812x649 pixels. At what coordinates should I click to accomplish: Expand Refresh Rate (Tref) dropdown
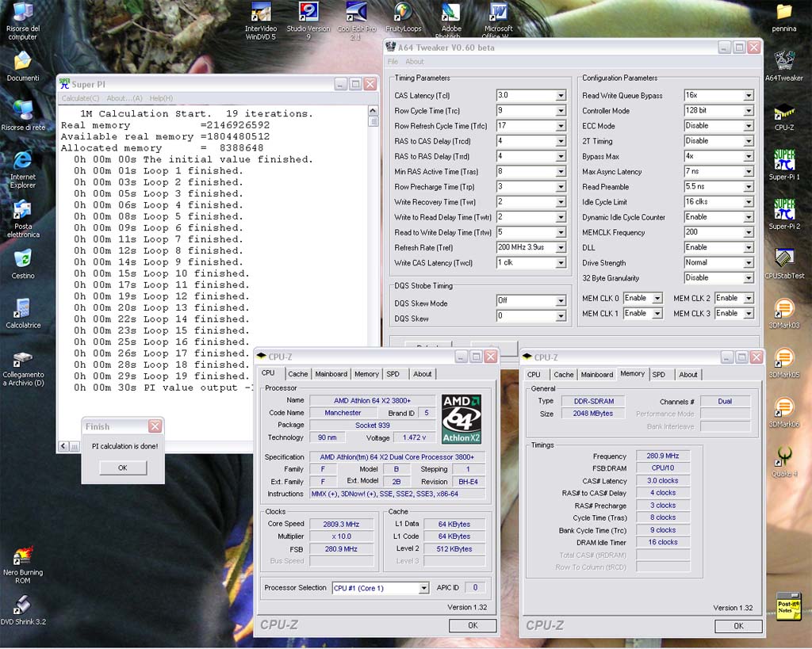point(561,248)
